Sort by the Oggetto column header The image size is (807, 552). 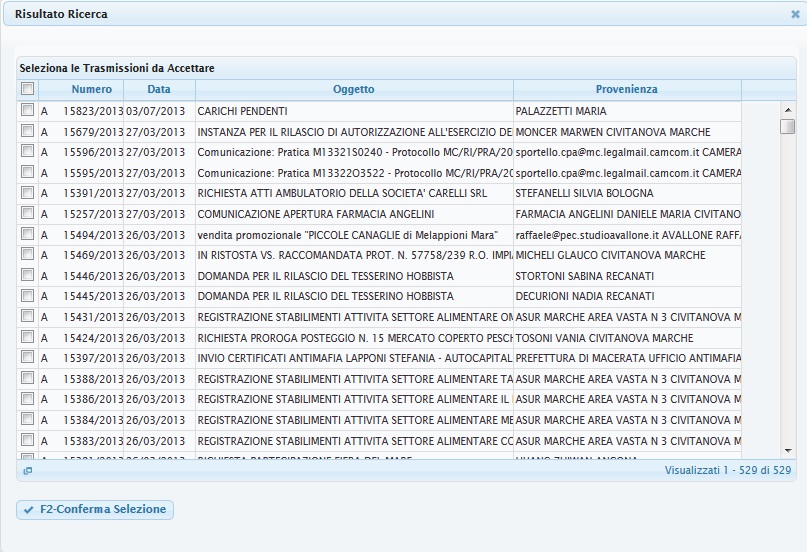click(354, 89)
